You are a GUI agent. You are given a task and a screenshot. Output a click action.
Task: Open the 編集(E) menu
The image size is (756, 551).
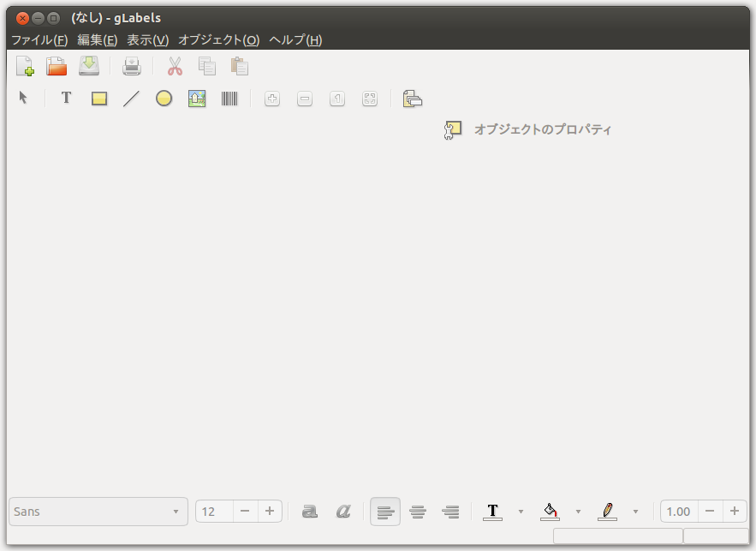click(x=98, y=40)
